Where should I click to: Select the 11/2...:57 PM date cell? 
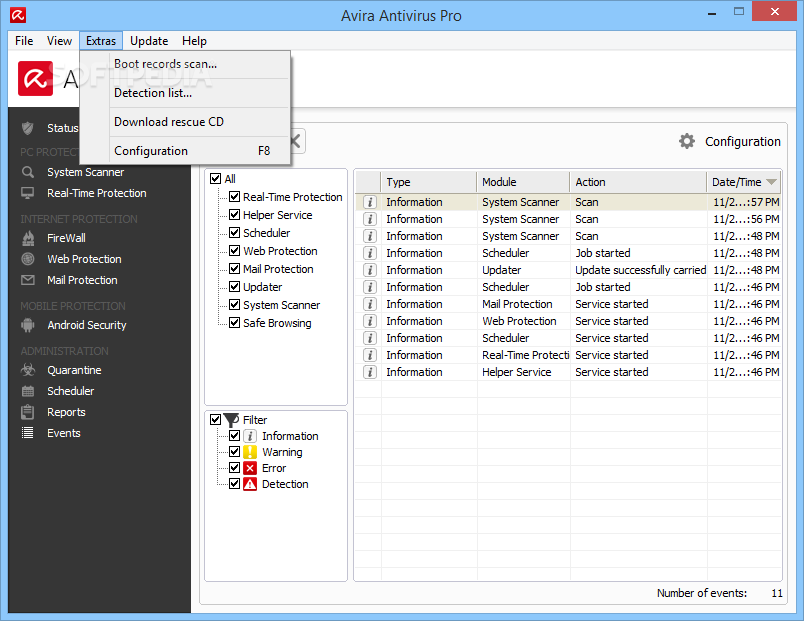pyautogui.click(x=746, y=203)
